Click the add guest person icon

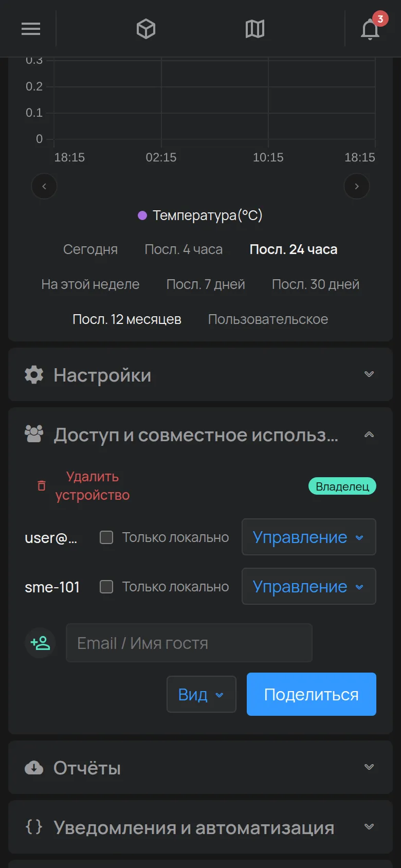pos(40,643)
